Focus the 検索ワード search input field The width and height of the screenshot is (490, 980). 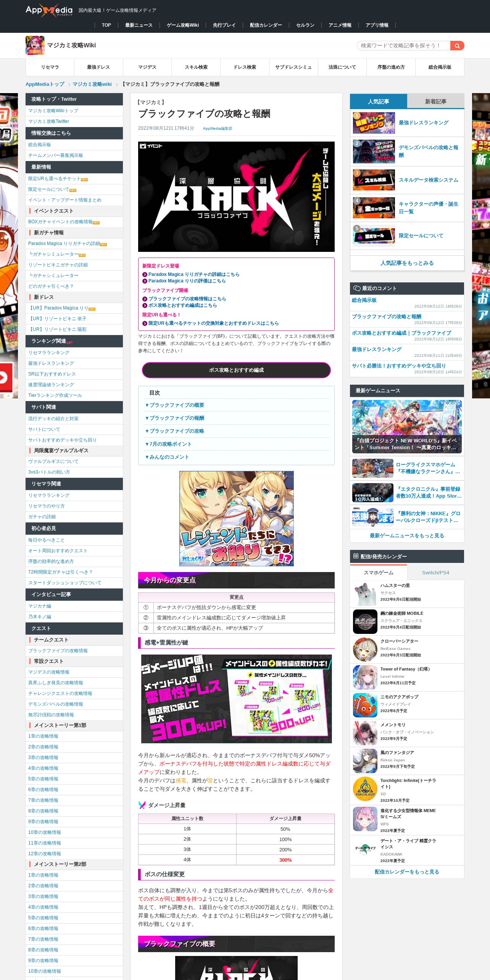coord(404,46)
